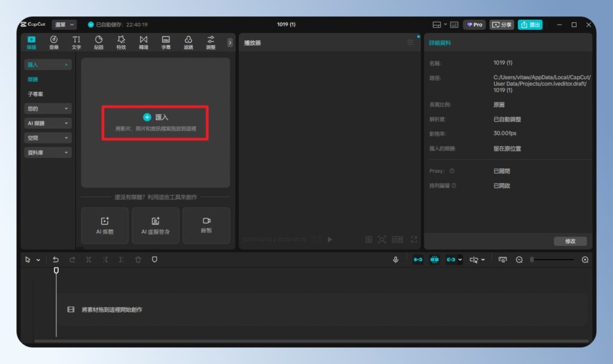The height and width of the screenshot is (364, 613).
Task: Open the 文字 (text) tool panel
Action: (76, 42)
